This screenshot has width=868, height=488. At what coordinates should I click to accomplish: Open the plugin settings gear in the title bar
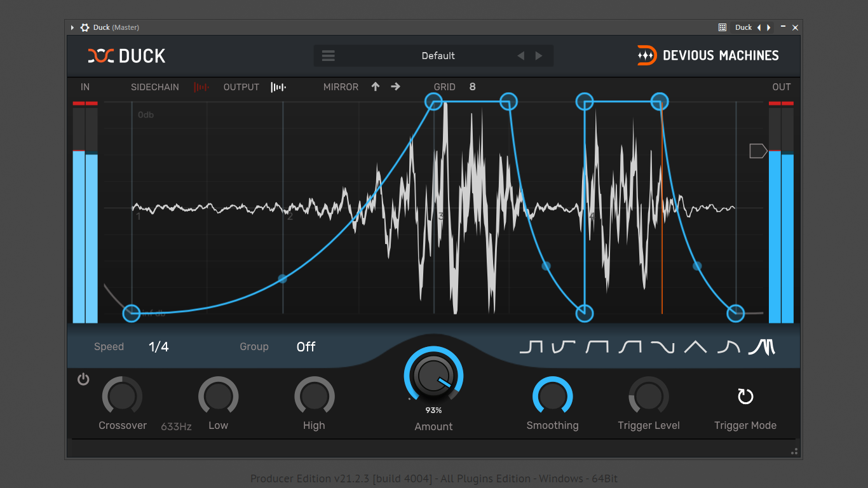point(84,27)
